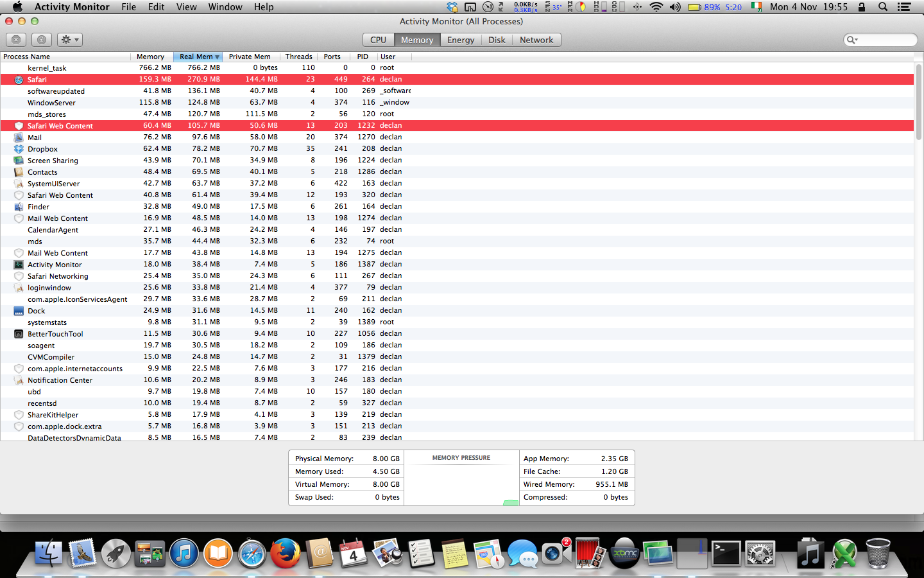Sort by User column header
This screenshot has height=578, width=924.
[x=394, y=57]
